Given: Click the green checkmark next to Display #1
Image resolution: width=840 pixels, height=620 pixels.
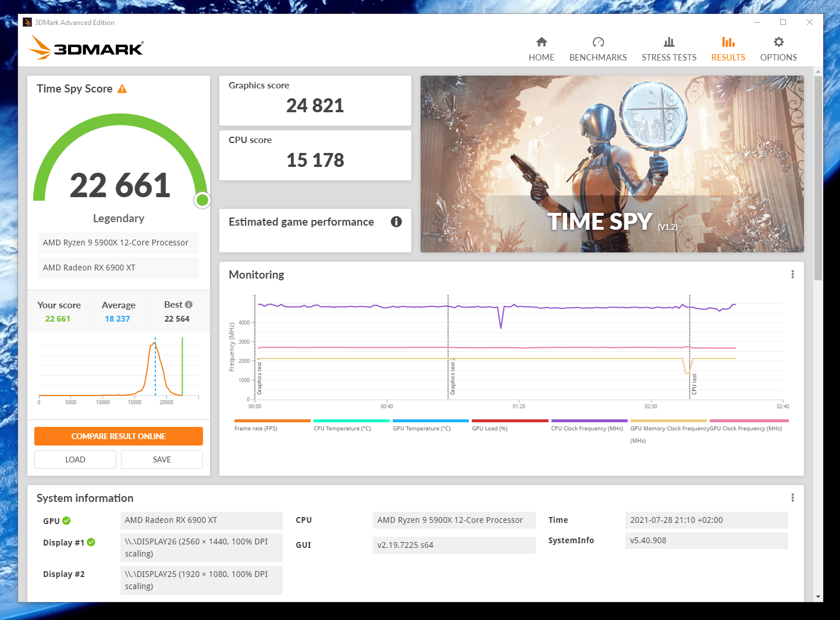Looking at the screenshot, I should [x=91, y=542].
